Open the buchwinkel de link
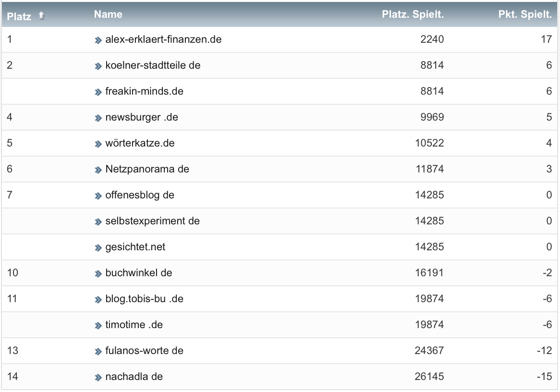Image resolution: width=560 pixels, height=392 pixels. (139, 273)
